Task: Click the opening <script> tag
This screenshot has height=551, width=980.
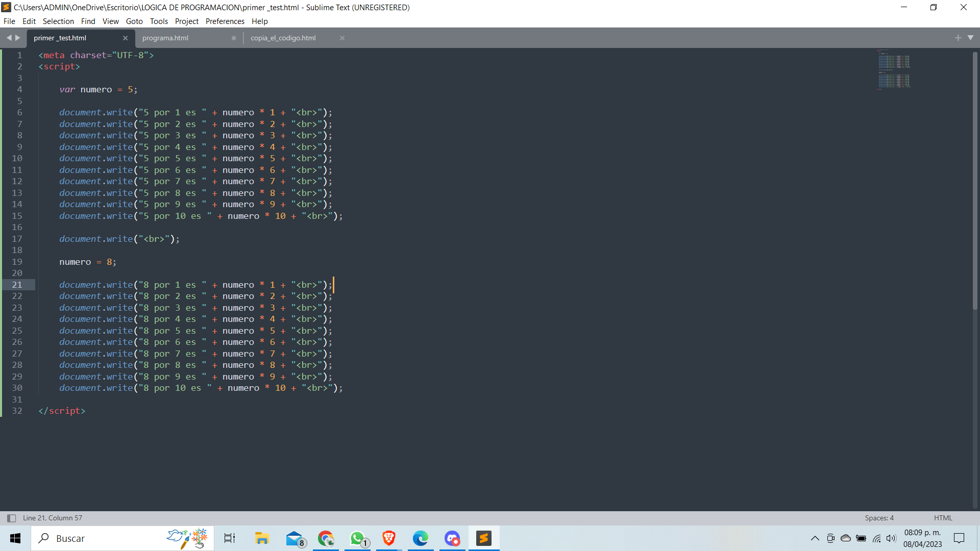Action: 59,67
